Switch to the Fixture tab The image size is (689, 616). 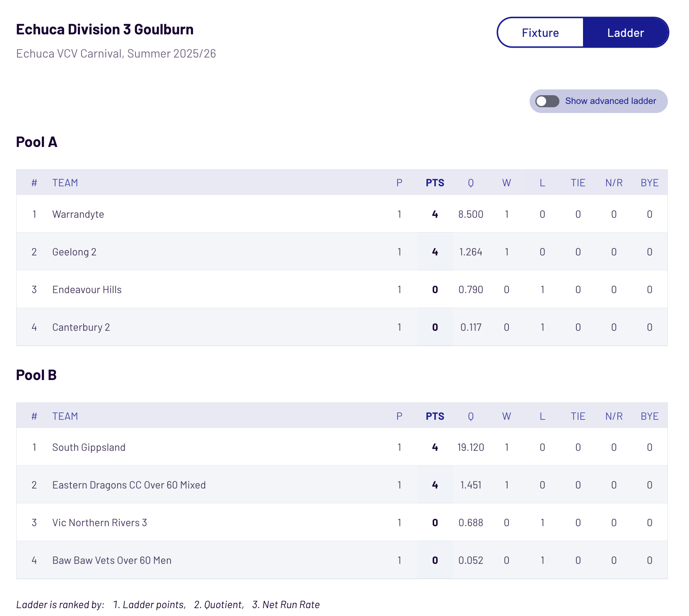540,33
